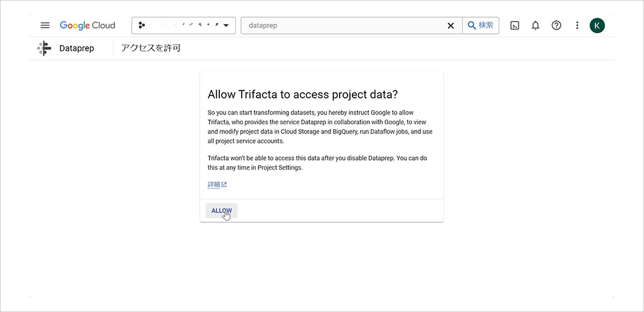This screenshot has width=644, height=312.
Task: Clear the search field with the X icon
Action: coord(450,25)
